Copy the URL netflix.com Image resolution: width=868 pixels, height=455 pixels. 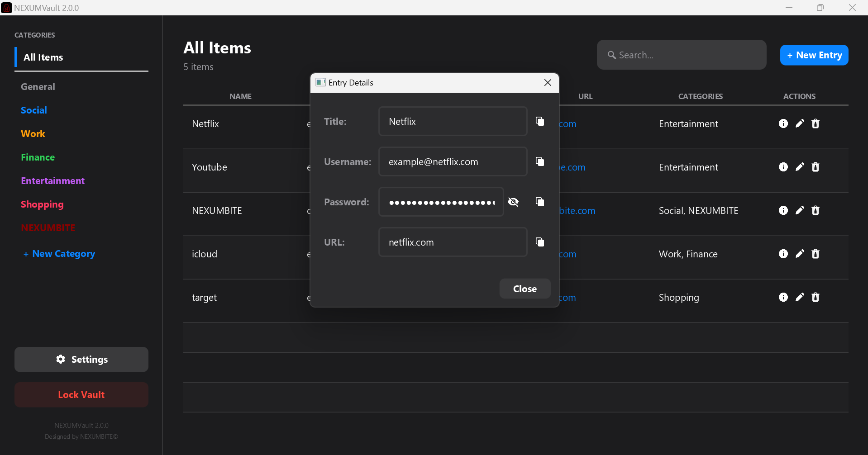tap(540, 242)
